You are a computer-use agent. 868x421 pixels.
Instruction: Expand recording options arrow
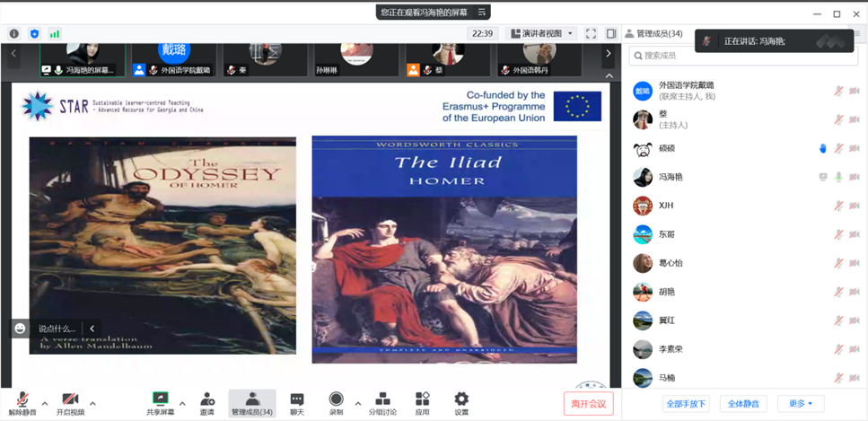[357, 403]
